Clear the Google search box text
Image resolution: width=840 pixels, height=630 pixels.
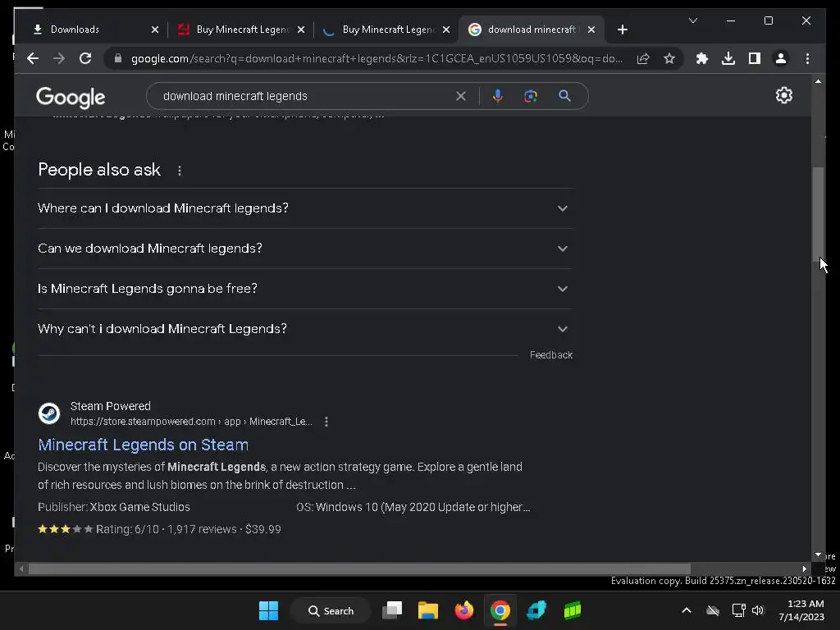461,96
